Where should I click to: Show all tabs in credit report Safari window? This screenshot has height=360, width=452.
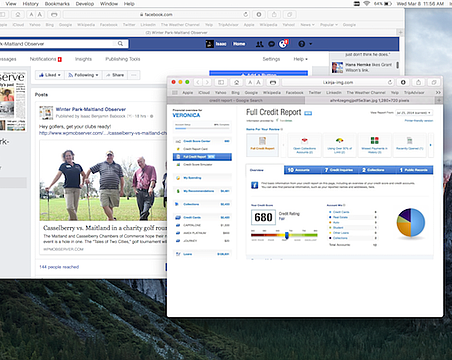pos(434,82)
